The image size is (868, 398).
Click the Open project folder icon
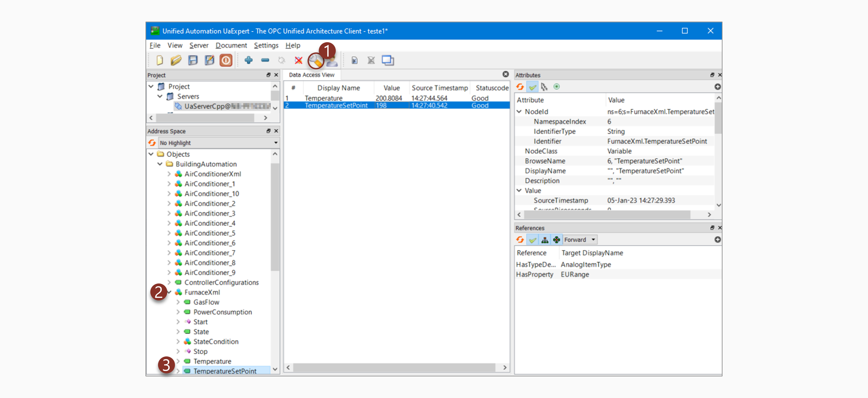(x=176, y=60)
